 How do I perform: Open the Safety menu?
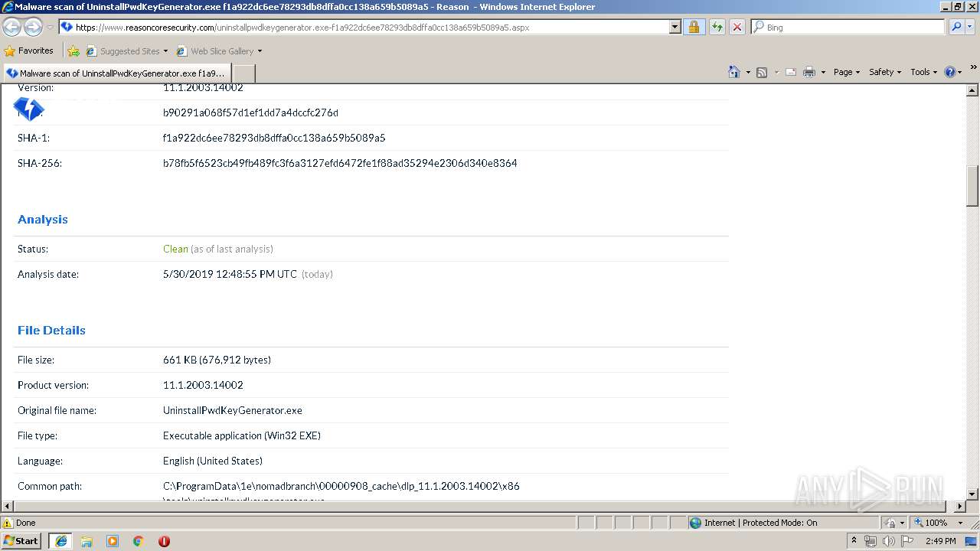click(885, 72)
